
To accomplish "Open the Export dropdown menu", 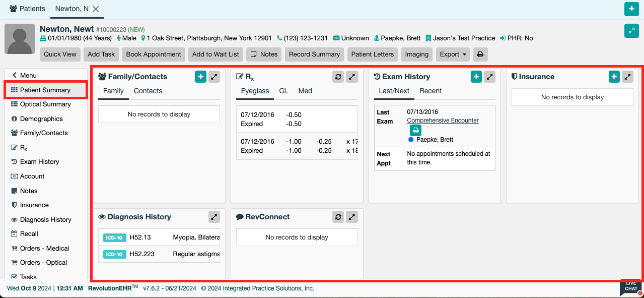I will tap(453, 54).
